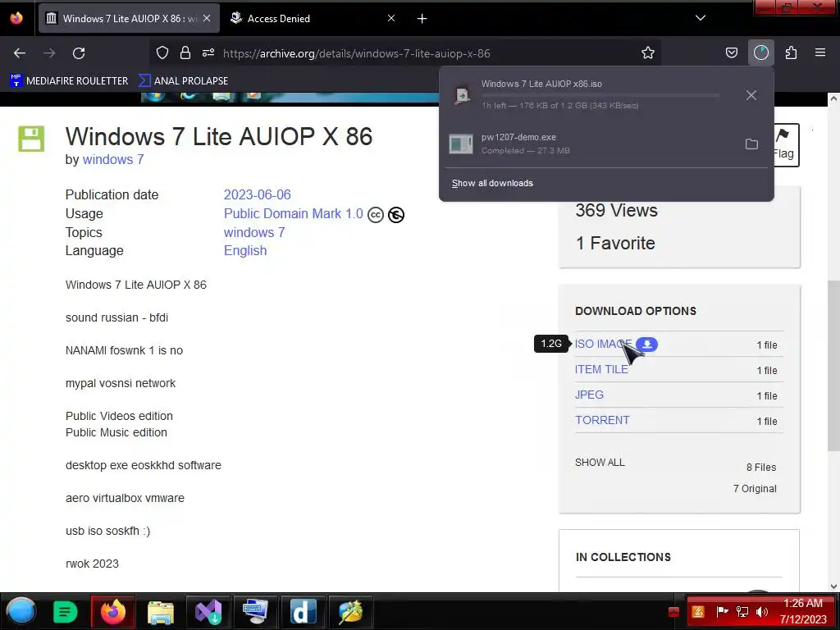Open the wand paint taskbar app
The image size is (840, 630).
(350, 611)
